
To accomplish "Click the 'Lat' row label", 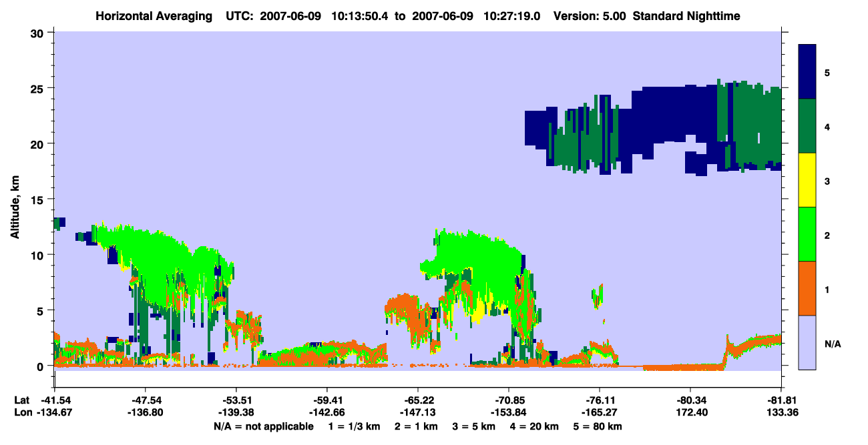I will 21,400.
